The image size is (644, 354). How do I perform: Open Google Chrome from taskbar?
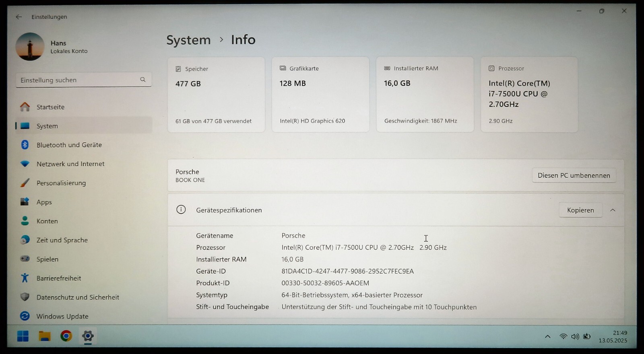[x=66, y=336]
